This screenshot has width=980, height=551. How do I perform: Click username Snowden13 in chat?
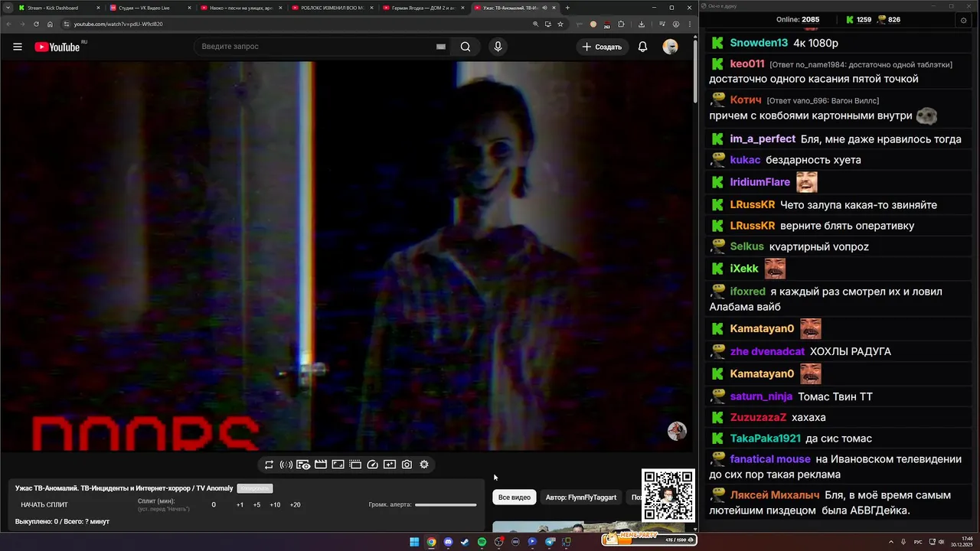pyautogui.click(x=759, y=43)
